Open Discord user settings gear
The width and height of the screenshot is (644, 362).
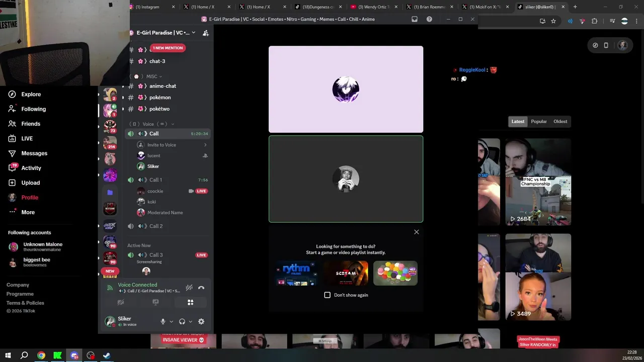pyautogui.click(x=201, y=321)
